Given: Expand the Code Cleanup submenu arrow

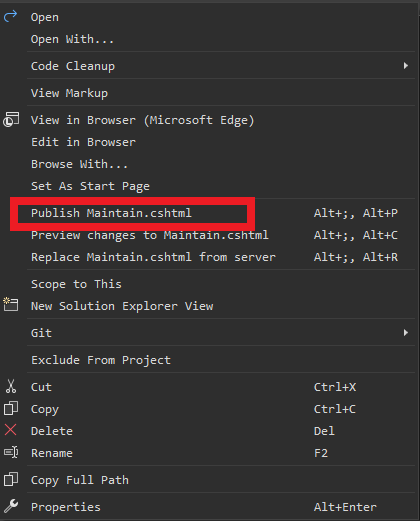Looking at the screenshot, I should tap(406, 66).
